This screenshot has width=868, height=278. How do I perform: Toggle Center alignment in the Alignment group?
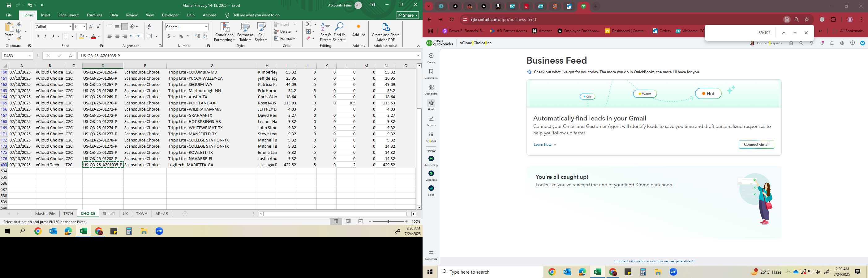(x=117, y=36)
